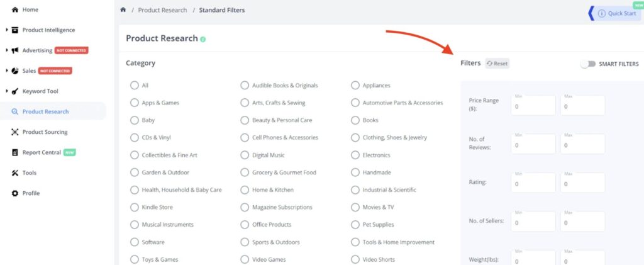Enable the Smart Filters toggle switch
Image resolution: width=644 pixels, height=265 pixels.
(587, 64)
